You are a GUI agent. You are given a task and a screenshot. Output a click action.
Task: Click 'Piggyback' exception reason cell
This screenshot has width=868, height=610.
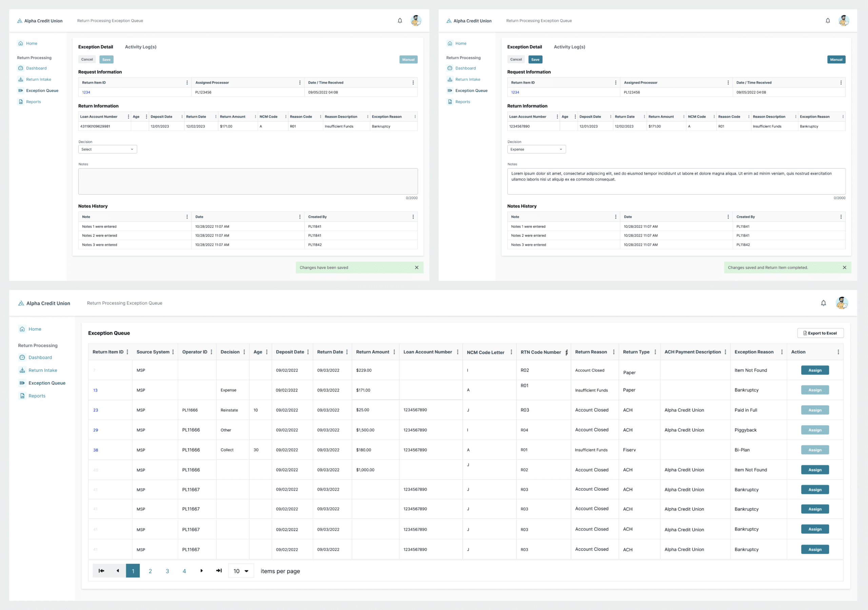(x=746, y=430)
